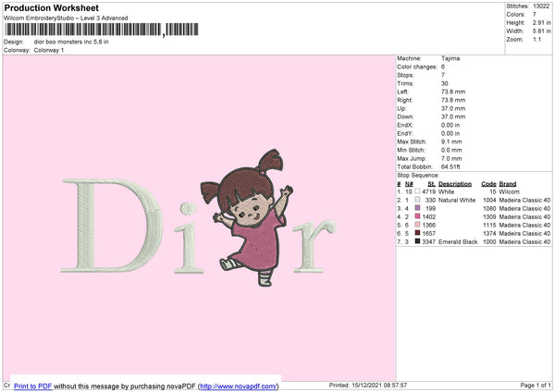Click the Wilcom brand cell
The height and width of the screenshot is (392, 555).
(x=510, y=191)
